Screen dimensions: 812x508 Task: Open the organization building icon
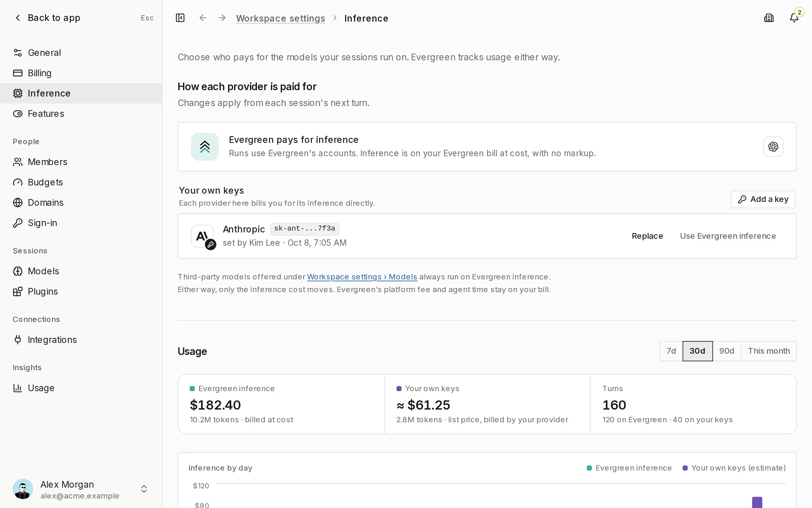[x=769, y=18]
